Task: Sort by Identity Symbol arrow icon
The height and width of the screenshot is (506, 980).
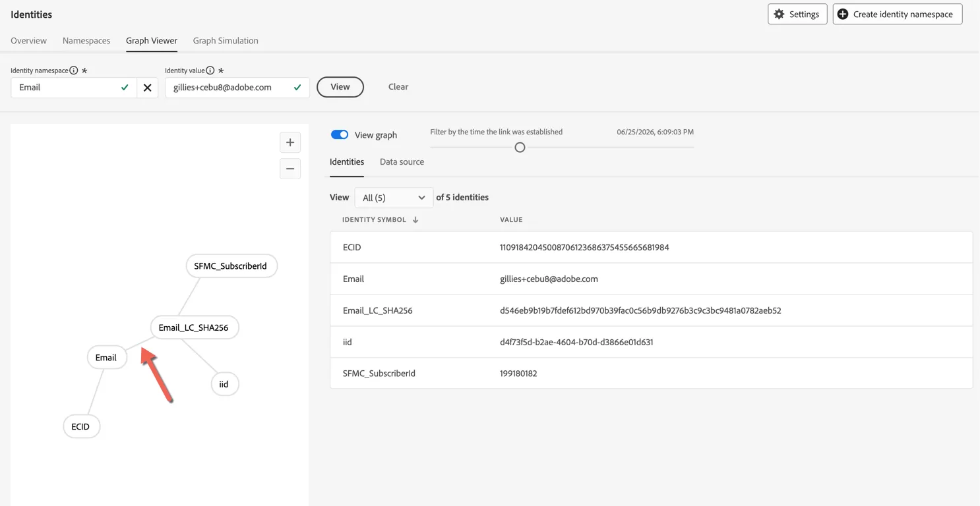Action: point(415,220)
